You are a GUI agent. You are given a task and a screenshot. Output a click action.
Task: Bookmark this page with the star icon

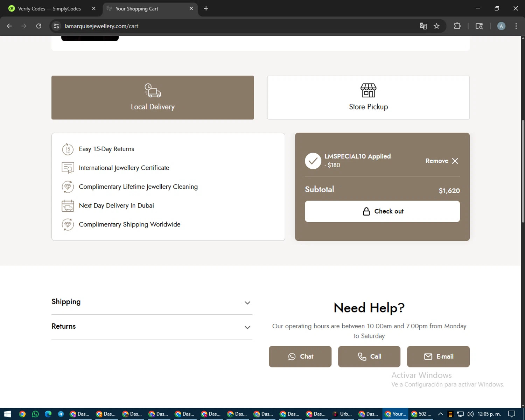pos(436,26)
